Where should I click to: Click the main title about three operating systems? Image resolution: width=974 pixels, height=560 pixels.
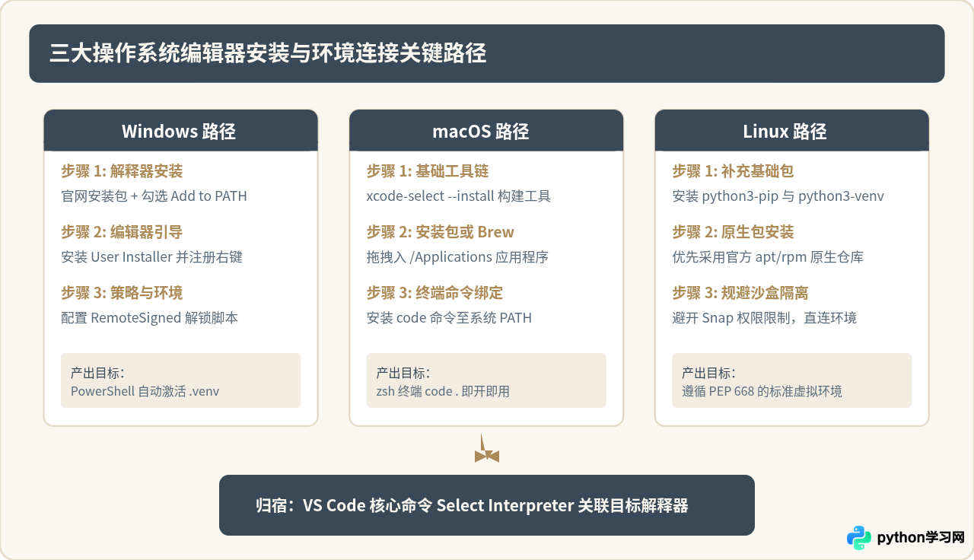(268, 53)
